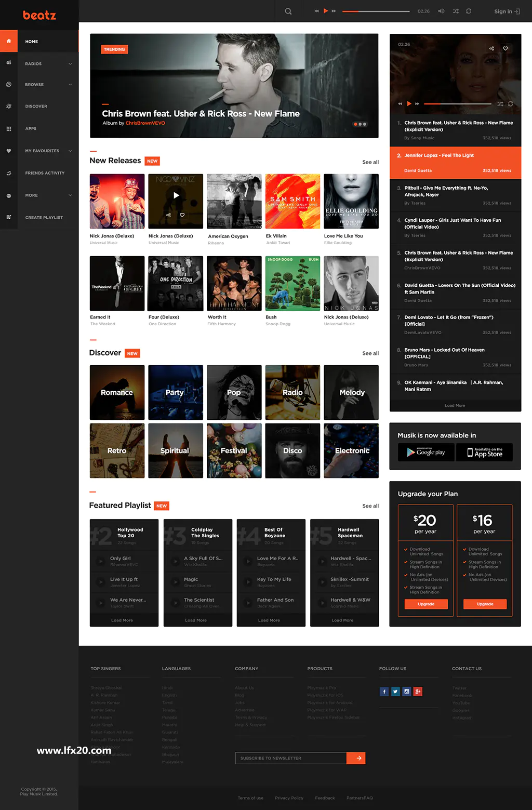
Task: Open the Google play store badge
Action: point(426,452)
